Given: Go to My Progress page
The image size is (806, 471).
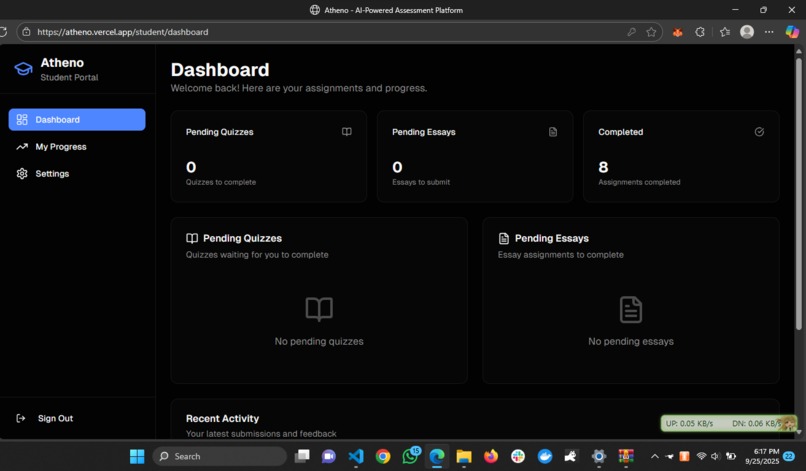Looking at the screenshot, I should pyautogui.click(x=61, y=147).
